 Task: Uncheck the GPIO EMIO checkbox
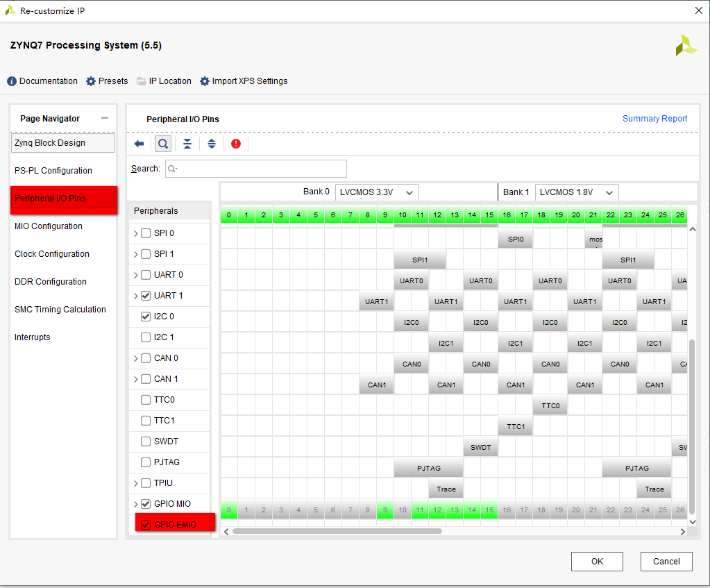tap(146, 525)
